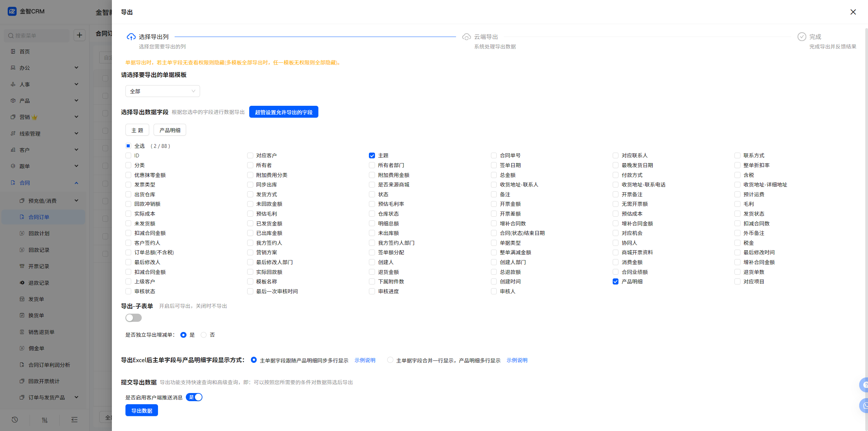Click the sliders settings icon at sidebar bottom

44,420
